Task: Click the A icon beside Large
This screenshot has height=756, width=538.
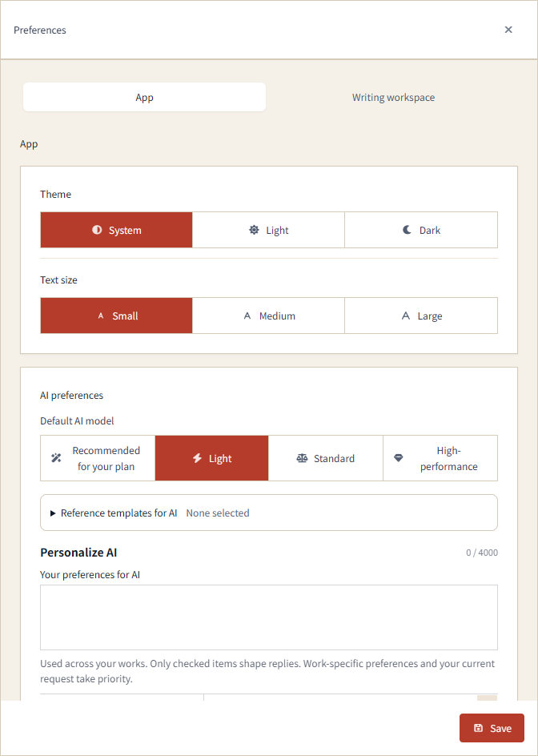Action: coord(406,316)
